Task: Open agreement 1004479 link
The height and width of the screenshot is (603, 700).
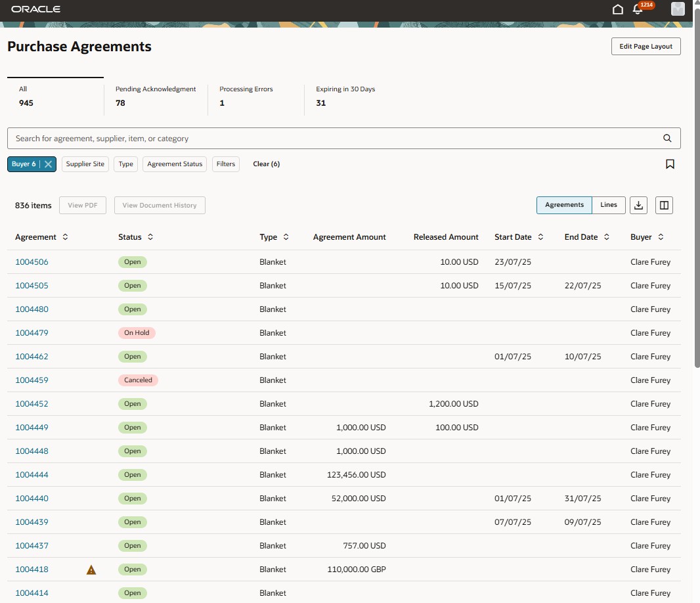Action: 32,333
